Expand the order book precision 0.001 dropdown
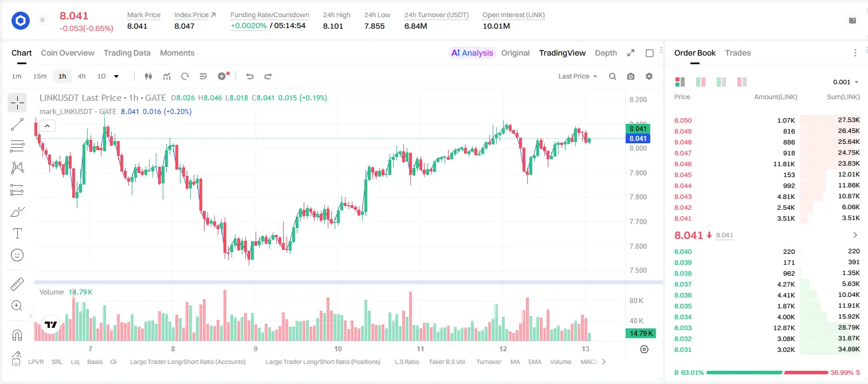The width and height of the screenshot is (868, 384). 846,82
